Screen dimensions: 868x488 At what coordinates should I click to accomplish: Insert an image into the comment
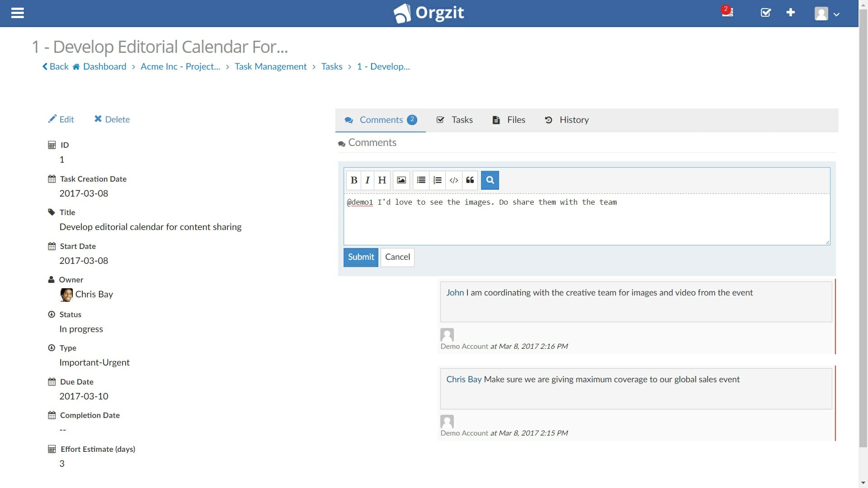(401, 180)
